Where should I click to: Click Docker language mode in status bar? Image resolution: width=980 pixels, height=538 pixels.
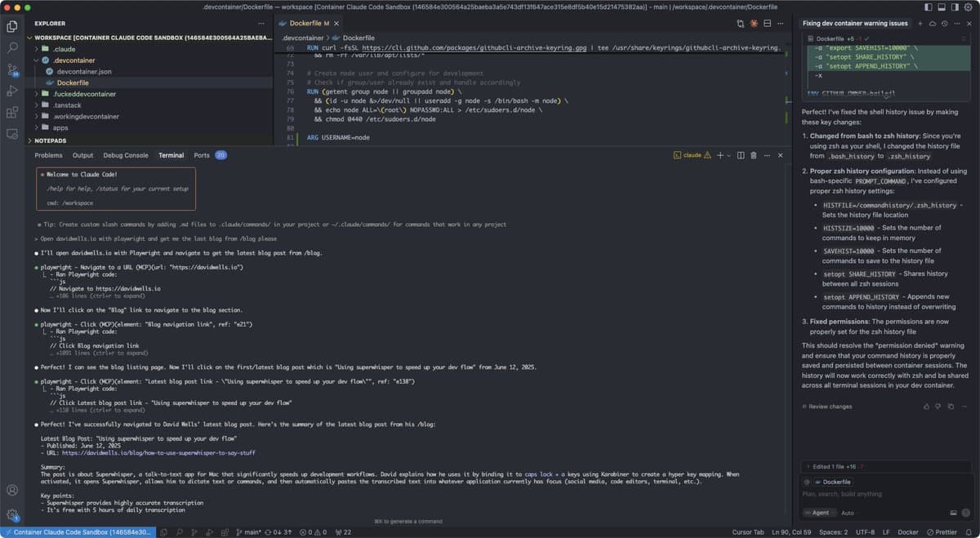(x=908, y=532)
